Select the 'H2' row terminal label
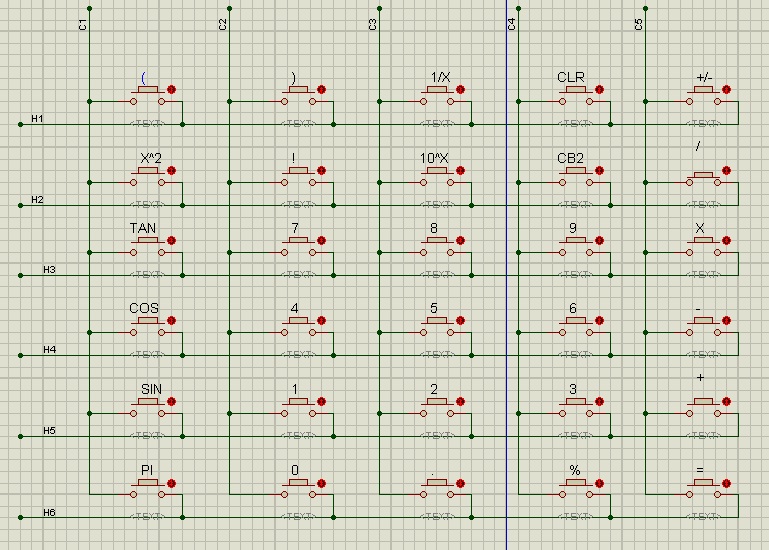 [x=37, y=200]
